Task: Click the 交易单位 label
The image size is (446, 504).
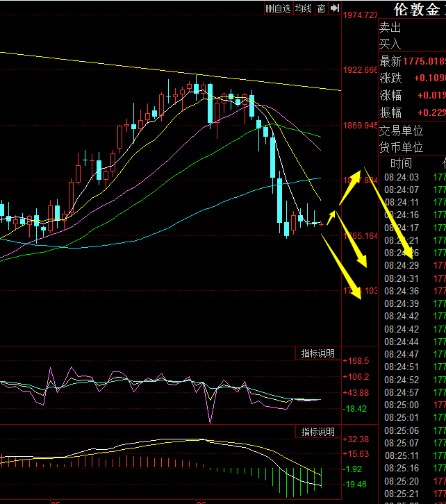Action: pos(401,131)
